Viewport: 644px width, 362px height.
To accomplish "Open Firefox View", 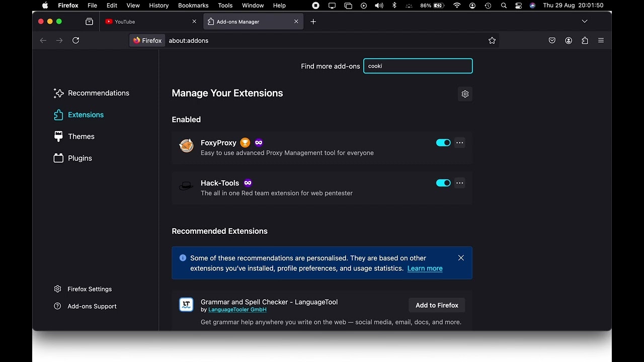I will (x=89, y=22).
